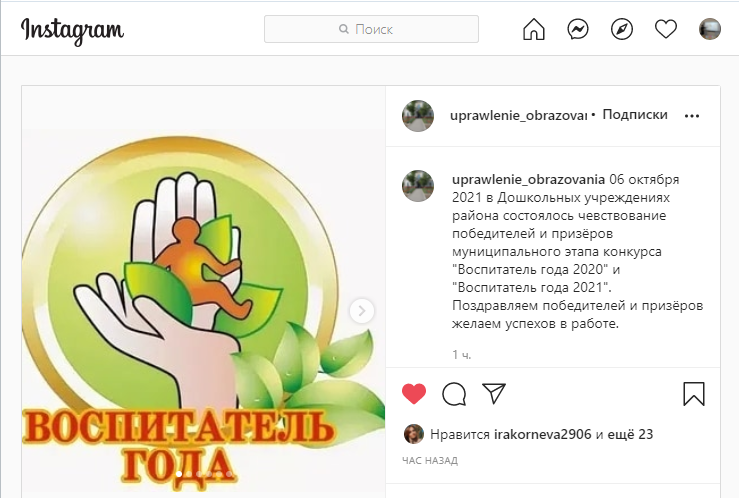Open the Explore compass icon
Screen dimensions: 739x498
[x=622, y=29]
